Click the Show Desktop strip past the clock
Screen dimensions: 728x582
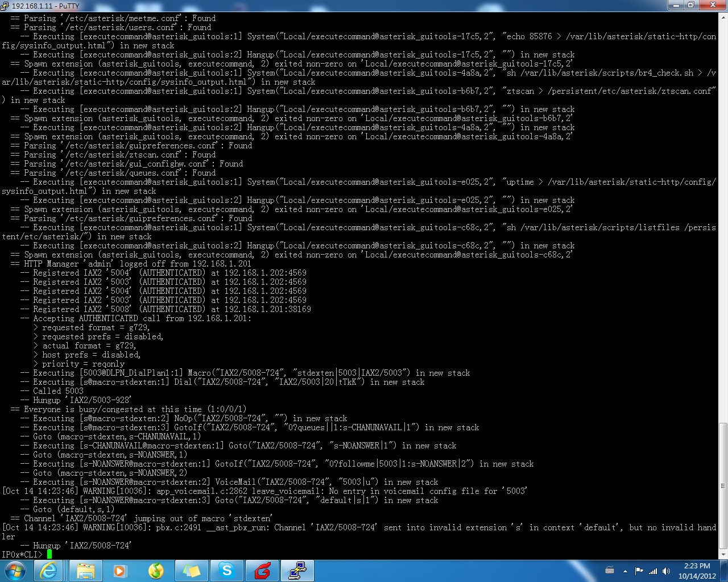724,571
